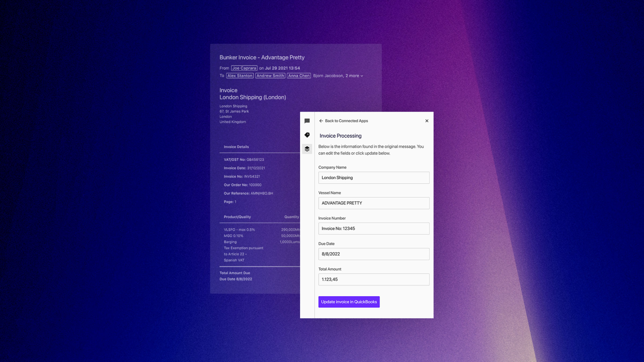
Task: Select the Andrew Smith recipient chip
Action: tap(270, 76)
